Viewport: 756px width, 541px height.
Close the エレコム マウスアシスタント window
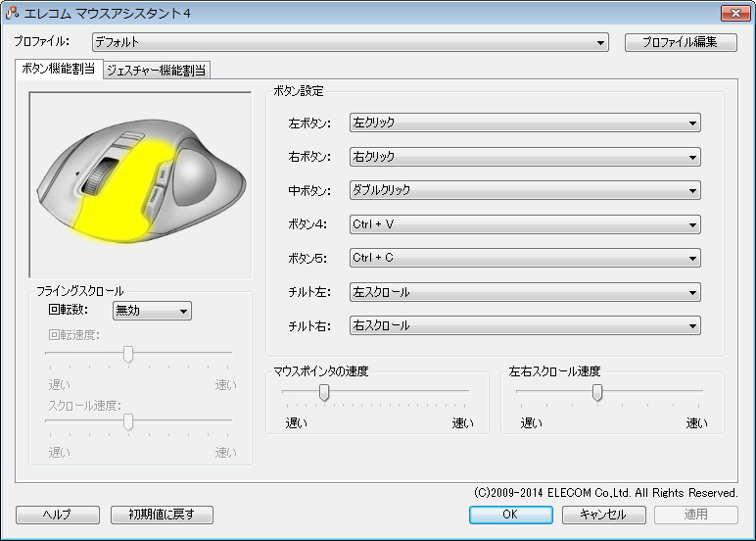(735, 13)
